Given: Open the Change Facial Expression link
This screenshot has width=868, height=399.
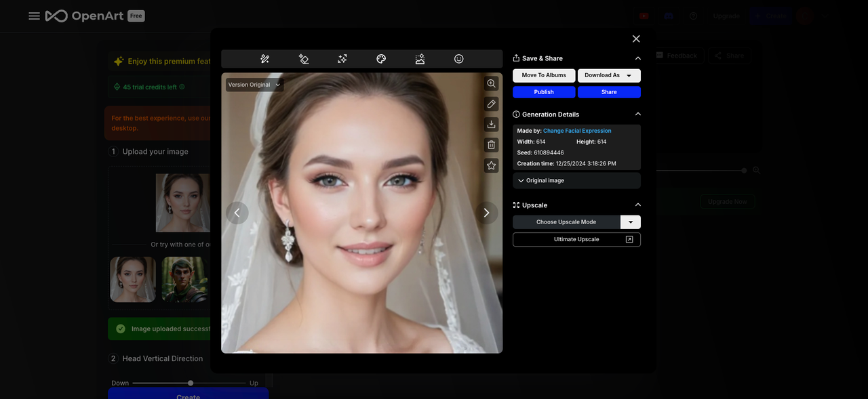Looking at the screenshot, I should coord(577,131).
